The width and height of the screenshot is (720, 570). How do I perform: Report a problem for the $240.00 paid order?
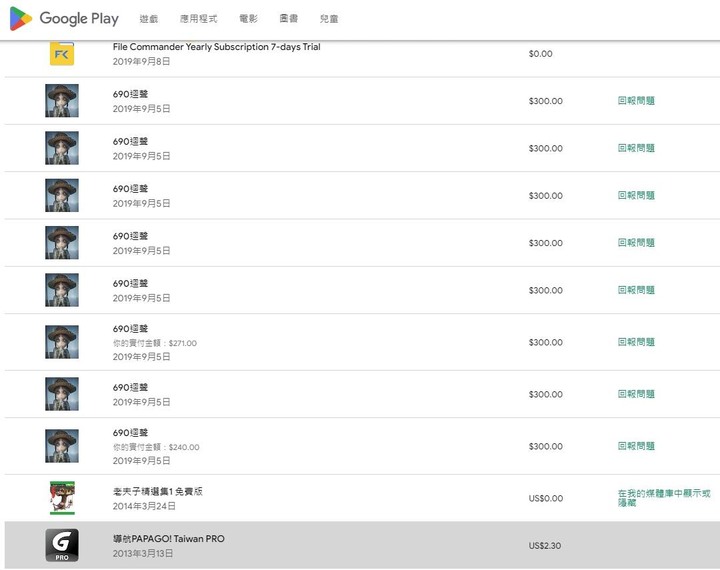click(x=636, y=446)
